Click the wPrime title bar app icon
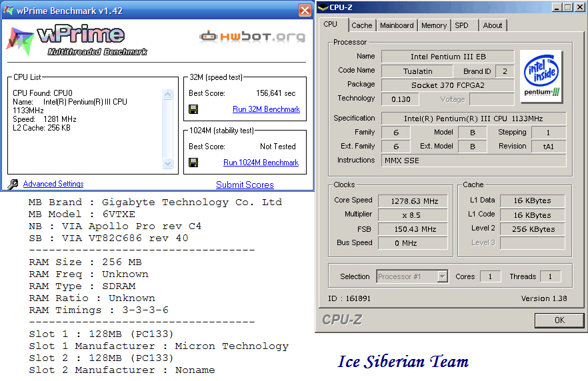 [x=8, y=10]
